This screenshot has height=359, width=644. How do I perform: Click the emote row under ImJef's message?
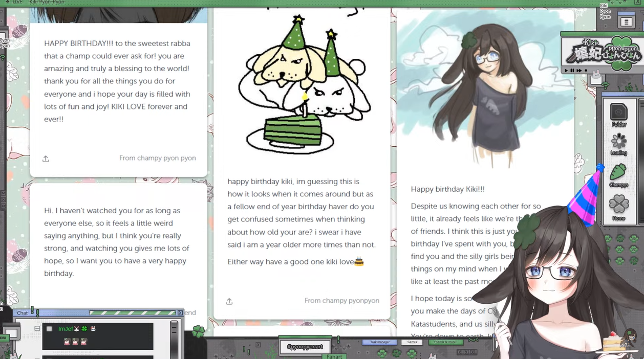(75, 341)
